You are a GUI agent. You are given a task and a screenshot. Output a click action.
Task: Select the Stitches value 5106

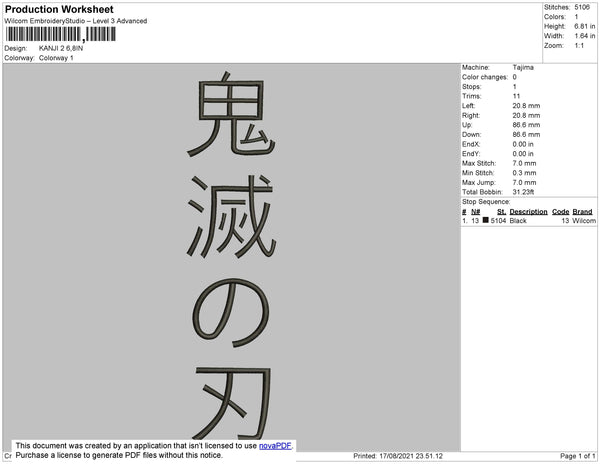click(582, 7)
